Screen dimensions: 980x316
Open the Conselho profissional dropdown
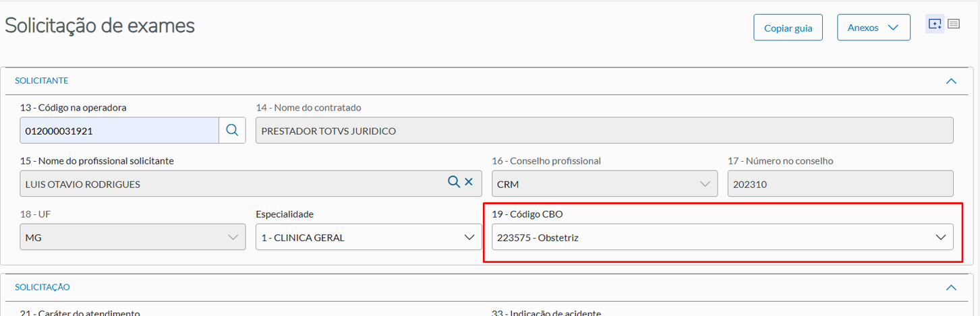point(604,183)
